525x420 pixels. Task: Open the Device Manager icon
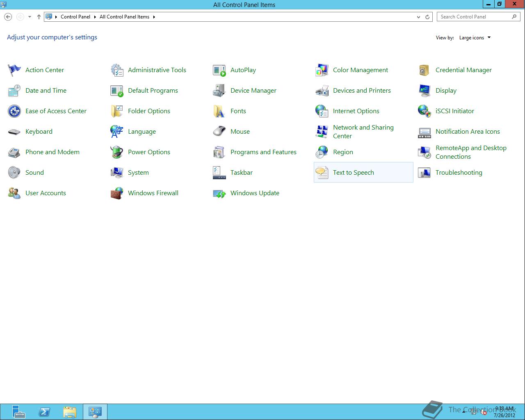pyautogui.click(x=219, y=91)
